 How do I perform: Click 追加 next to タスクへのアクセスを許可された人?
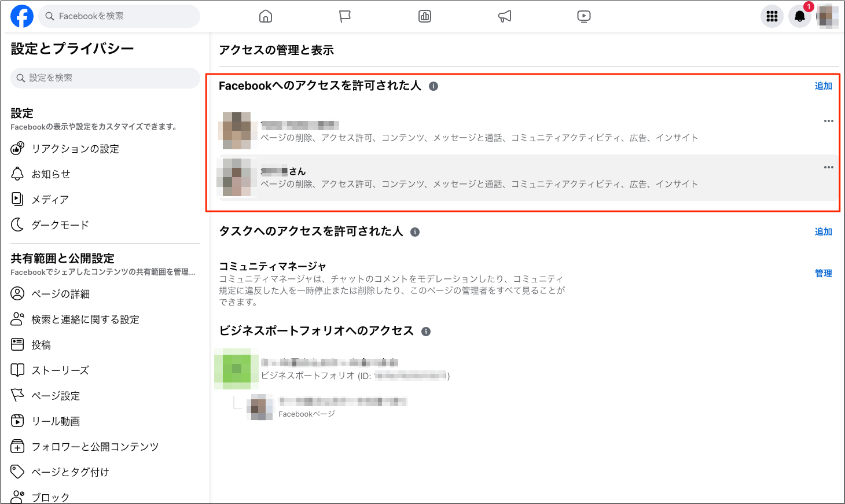[x=823, y=231]
